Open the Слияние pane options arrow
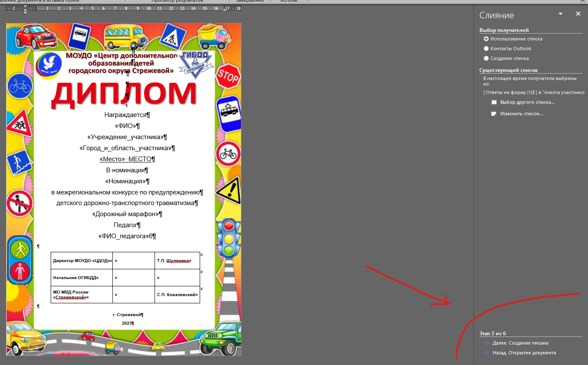Screen dimensions: 588x365 pos(561,14)
